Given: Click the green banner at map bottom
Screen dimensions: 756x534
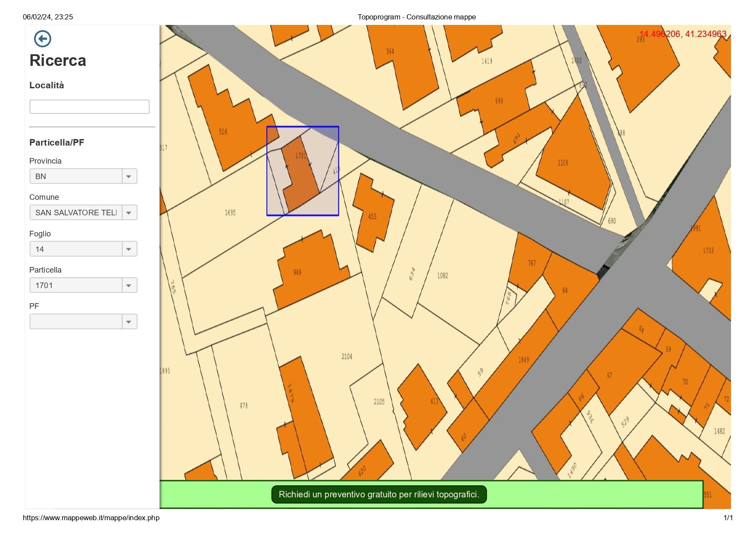Looking at the screenshot, I should pos(431,494).
